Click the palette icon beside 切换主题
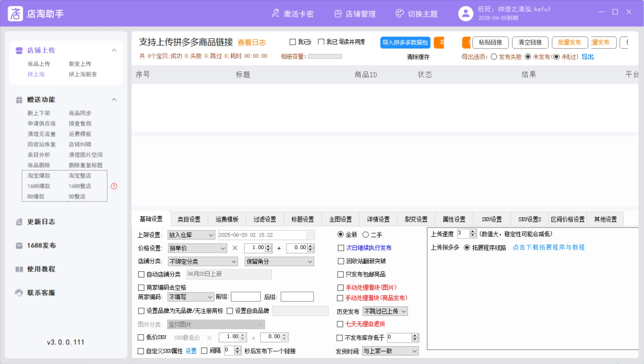Viewport: 644px width, 364px height. coord(399,13)
